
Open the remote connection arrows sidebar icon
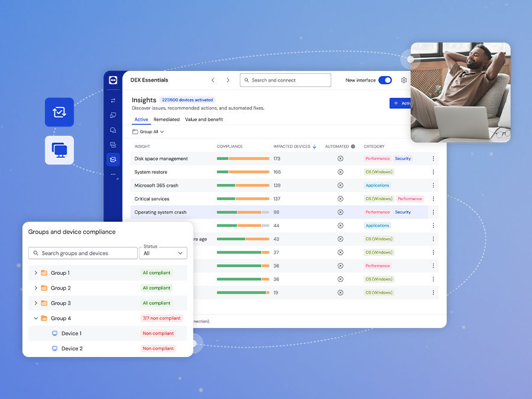(113, 101)
